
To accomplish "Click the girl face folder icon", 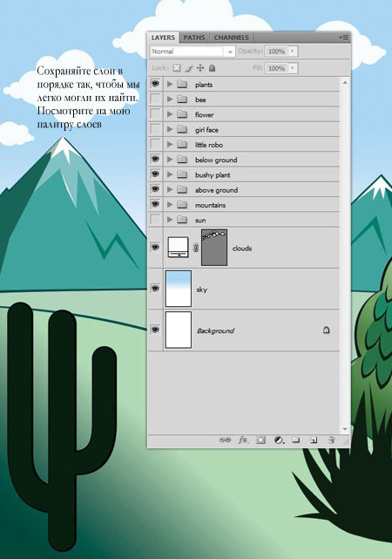I will pyautogui.click(x=182, y=129).
